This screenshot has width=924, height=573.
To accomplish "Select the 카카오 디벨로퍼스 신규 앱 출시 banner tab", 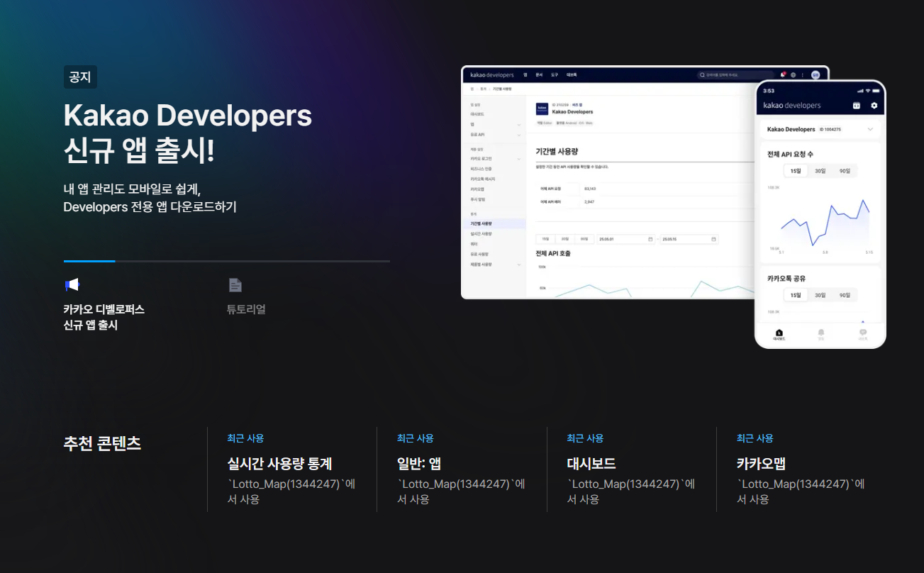I will coord(104,305).
